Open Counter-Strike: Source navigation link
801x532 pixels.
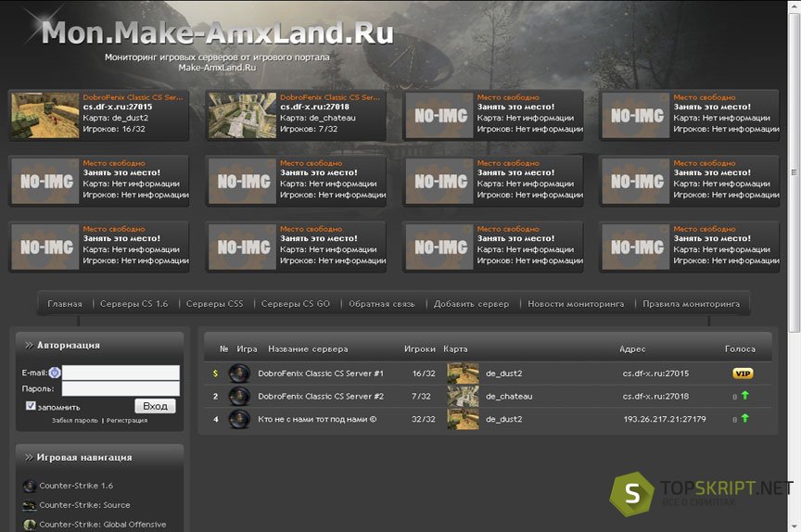(x=84, y=505)
